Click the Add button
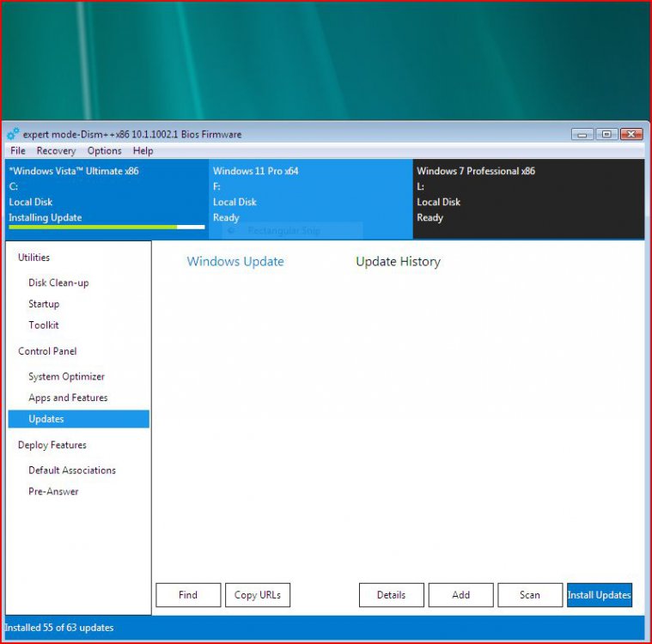The height and width of the screenshot is (644, 652). click(x=460, y=595)
